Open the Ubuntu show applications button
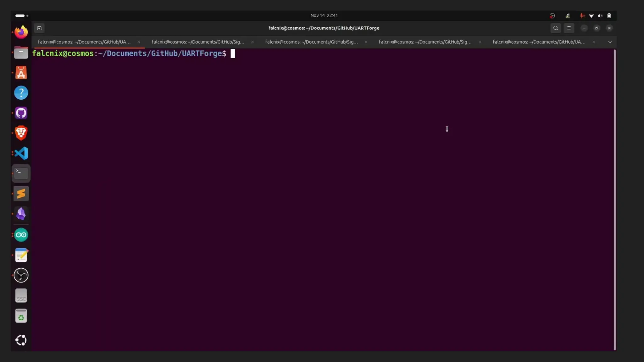Image resolution: width=644 pixels, height=362 pixels. click(21, 340)
